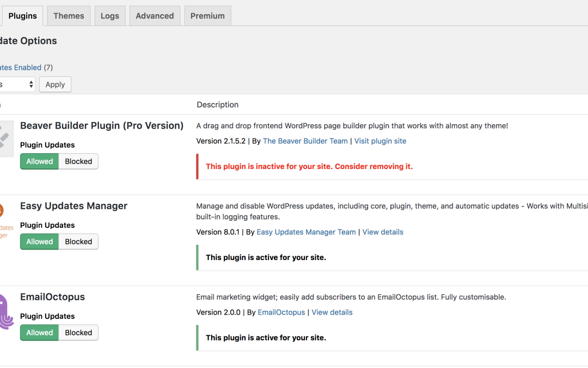Set EmailOctopus plugin updates to Allowed
Viewport: 588px width, 368px height.
[x=39, y=333]
